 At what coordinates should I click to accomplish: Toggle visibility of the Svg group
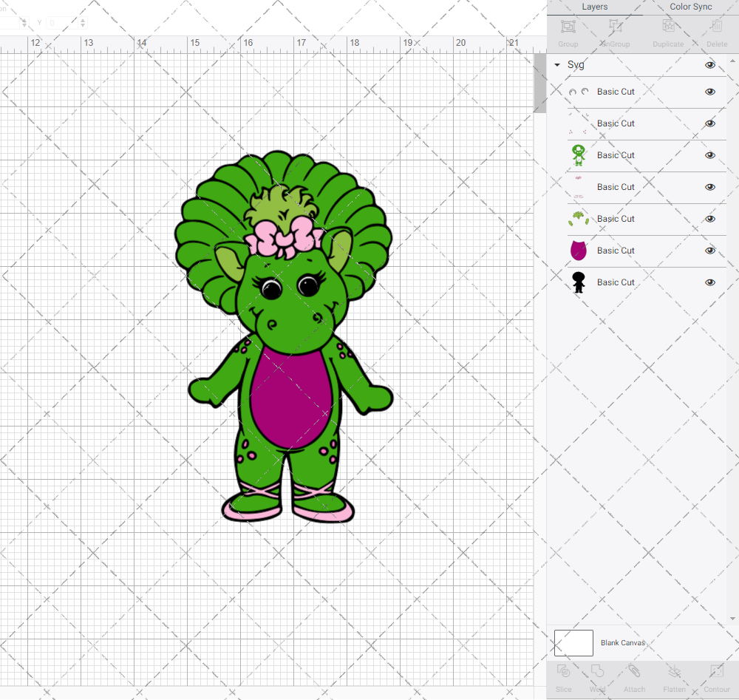tap(710, 65)
